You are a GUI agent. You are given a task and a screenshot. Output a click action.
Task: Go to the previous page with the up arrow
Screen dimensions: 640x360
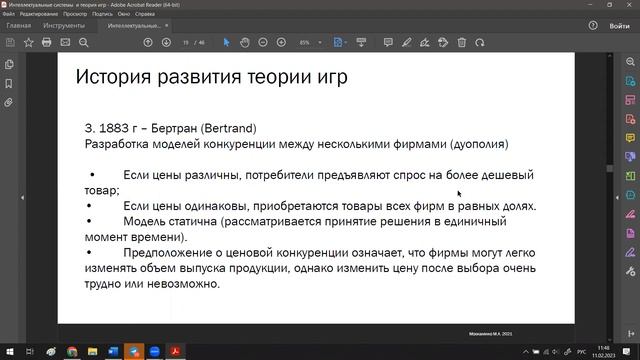[148, 42]
